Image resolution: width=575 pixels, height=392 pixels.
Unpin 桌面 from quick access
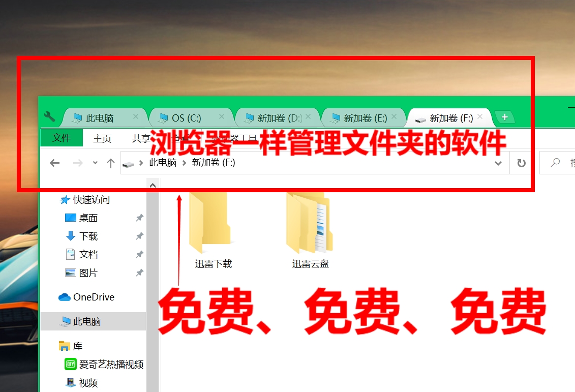click(x=139, y=218)
